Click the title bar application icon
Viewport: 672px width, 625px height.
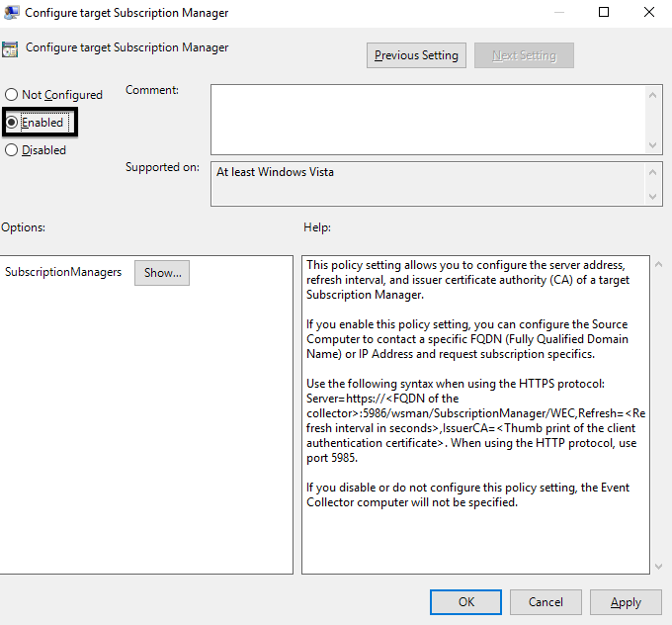click(11, 12)
